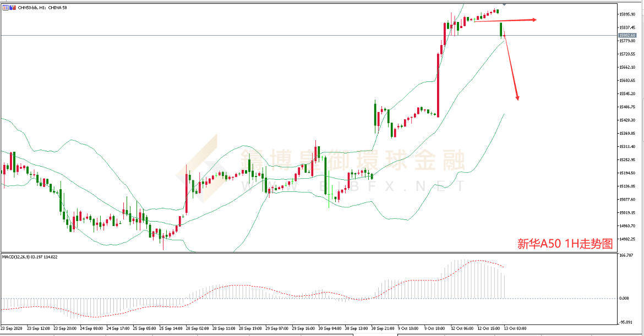The width and height of the screenshot is (644, 336).
Task: Click the 15895.90 price axis label
Action: click(x=627, y=14)
